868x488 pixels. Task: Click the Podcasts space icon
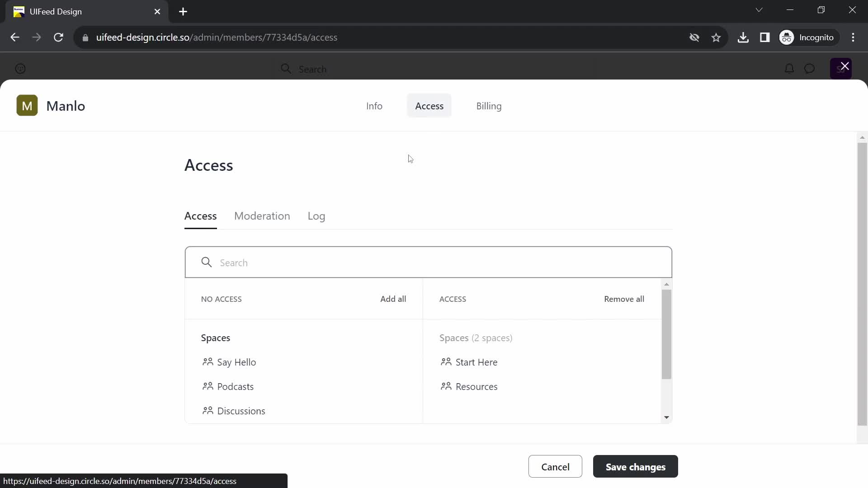pyautogui.click(x=208, y=386)
